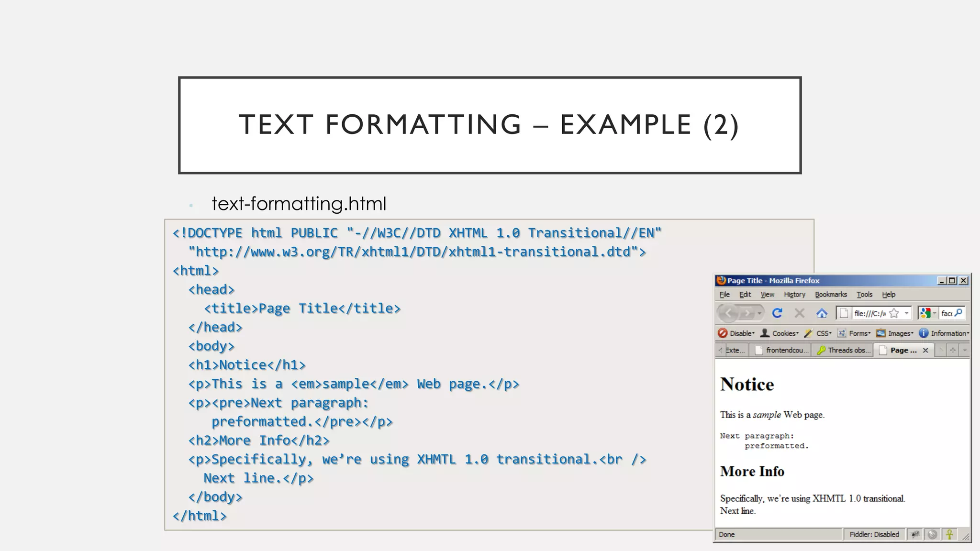Maximize the Firefox window

tap(952, 281)
